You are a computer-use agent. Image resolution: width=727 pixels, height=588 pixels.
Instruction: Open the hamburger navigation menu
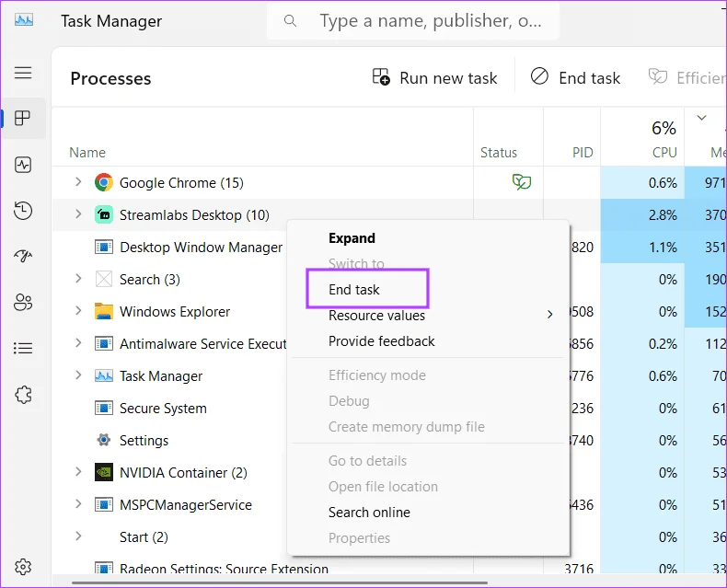[23, 73]
